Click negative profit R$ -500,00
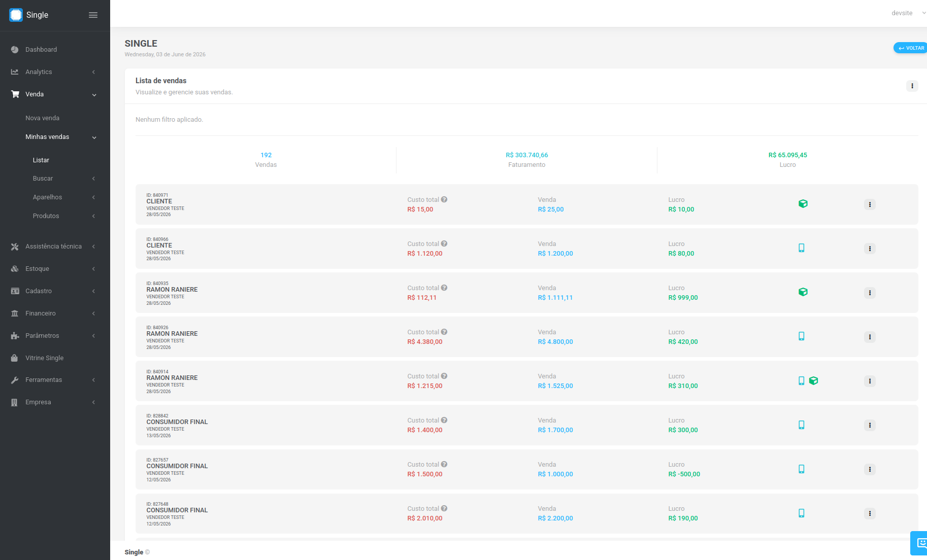Screen dimensions: 927x560 (684, 474)
